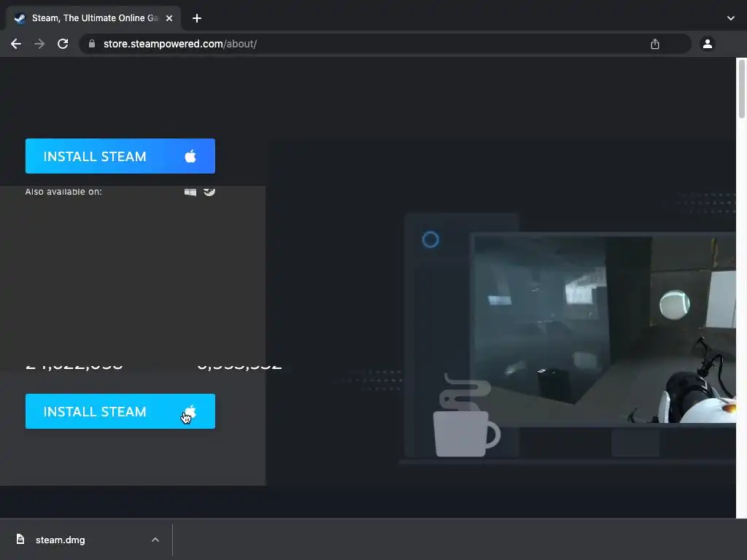This screenshot has width=747, height=560.
Task: Close the Steam tab
Action: [x=169, y=18]
